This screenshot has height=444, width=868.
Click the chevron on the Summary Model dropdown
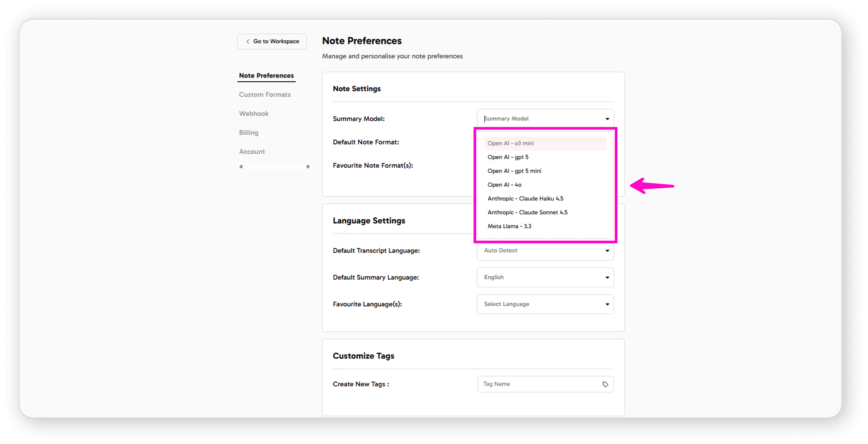[x=607, y=119]
